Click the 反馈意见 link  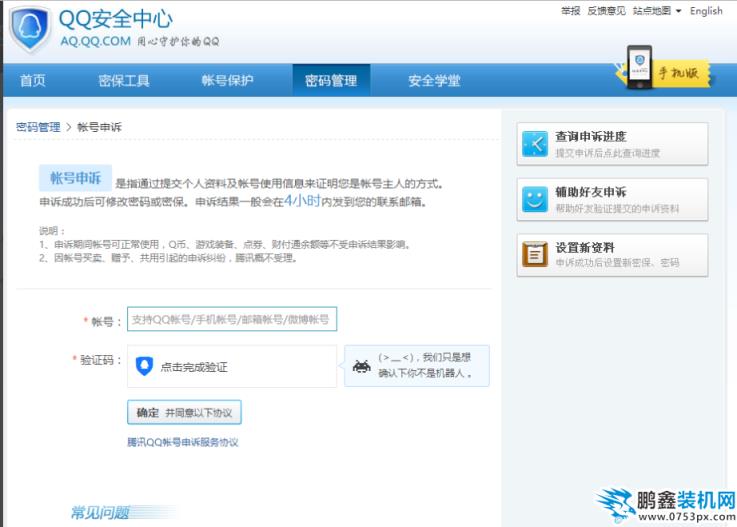606,11
